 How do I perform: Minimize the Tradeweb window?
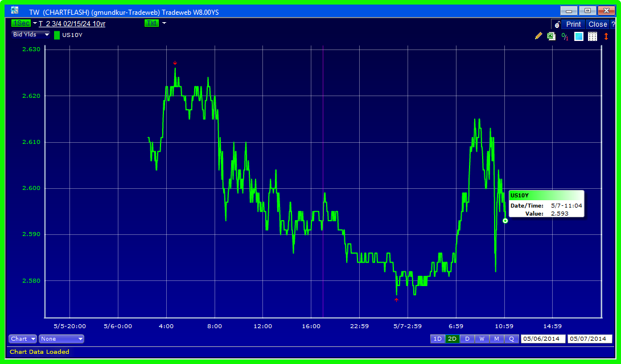569,11
